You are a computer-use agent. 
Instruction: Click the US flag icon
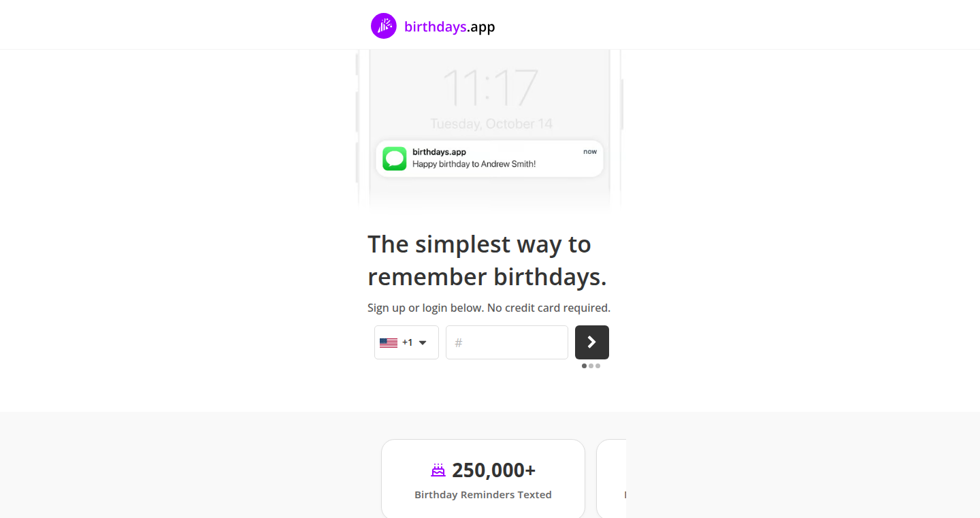pos(389,343)
